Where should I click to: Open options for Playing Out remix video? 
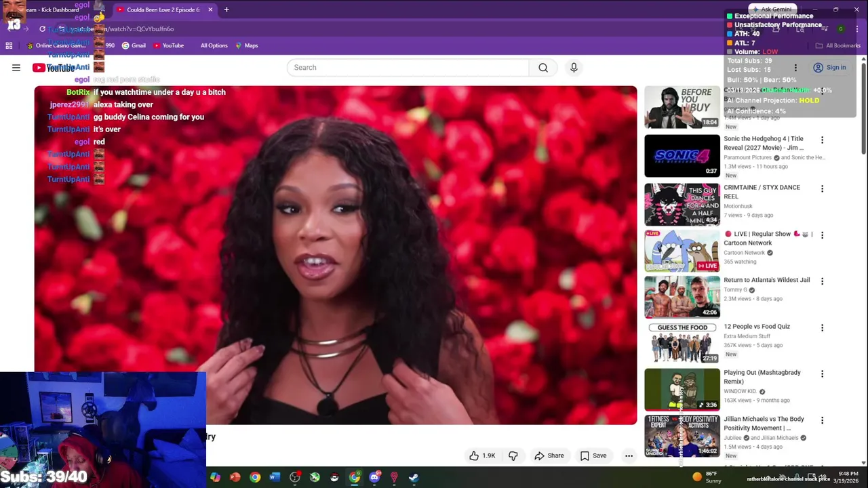[822, 374]
